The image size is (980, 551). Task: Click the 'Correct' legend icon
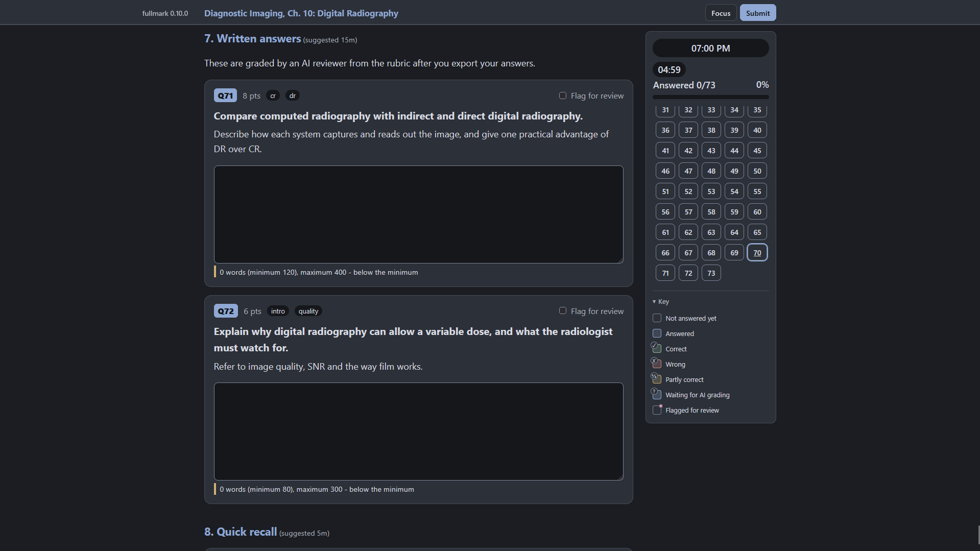pyautogui.click(x=657, y=348)
